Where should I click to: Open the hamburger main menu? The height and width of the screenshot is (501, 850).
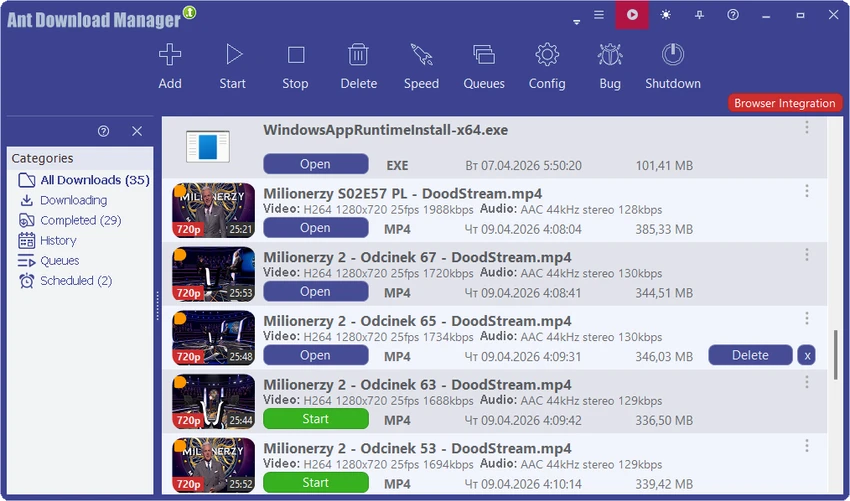click(x=598, y=15)
